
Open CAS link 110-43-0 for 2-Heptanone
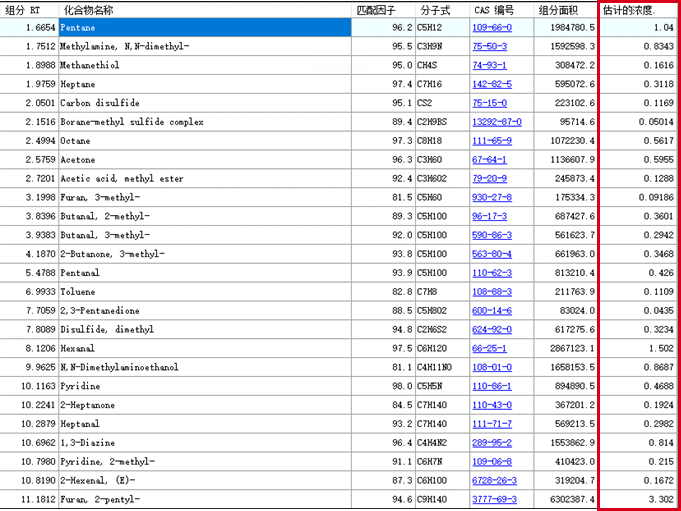[492, 405]
